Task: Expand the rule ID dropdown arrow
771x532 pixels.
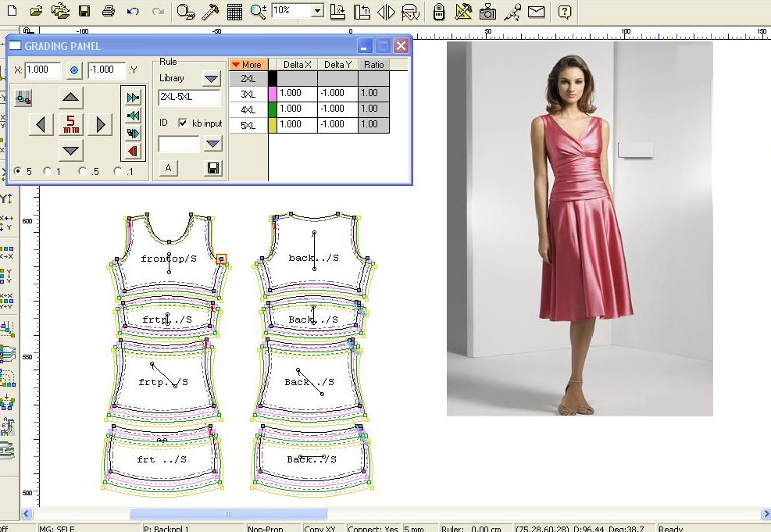Action: coord(212,144)
